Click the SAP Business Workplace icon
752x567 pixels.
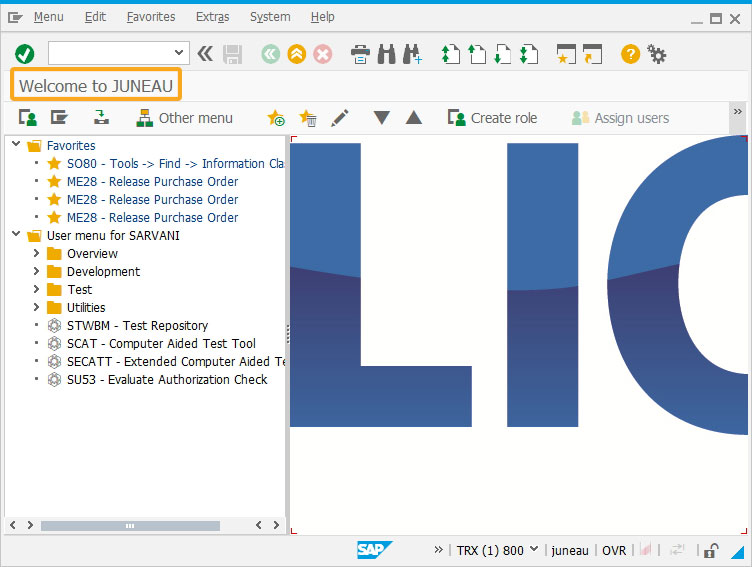point(101,118)
